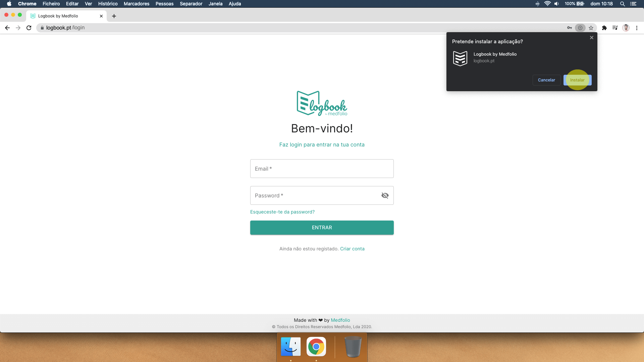The height and width of the screenshot is (362, 644).
Task: Click the Chrome browser icon in dock
Action: pos(316,347)
